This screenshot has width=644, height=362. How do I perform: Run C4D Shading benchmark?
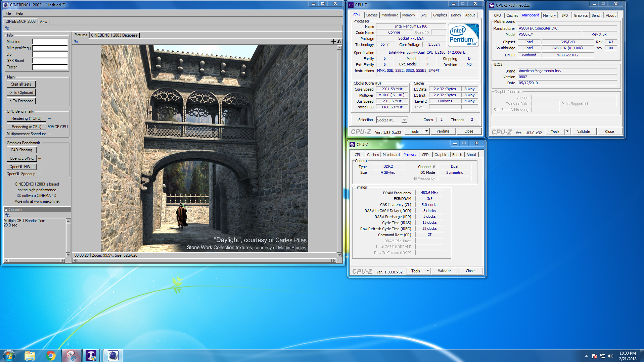(21, 150)
